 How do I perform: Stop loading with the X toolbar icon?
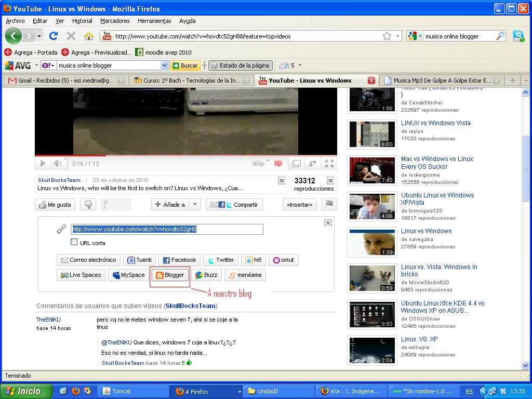point(71,36)
